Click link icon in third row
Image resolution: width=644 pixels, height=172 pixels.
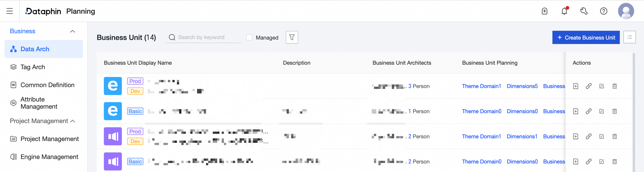(x=588, y=136)
